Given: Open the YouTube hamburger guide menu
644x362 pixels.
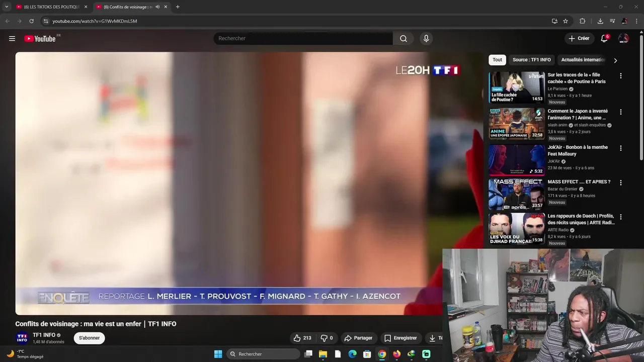Looking at the screenshot, I should (12, 39).
